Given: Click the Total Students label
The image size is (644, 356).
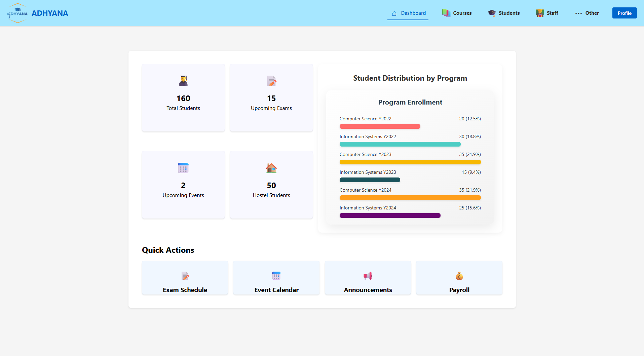Looking at the screenshot, I should point(183,108).
